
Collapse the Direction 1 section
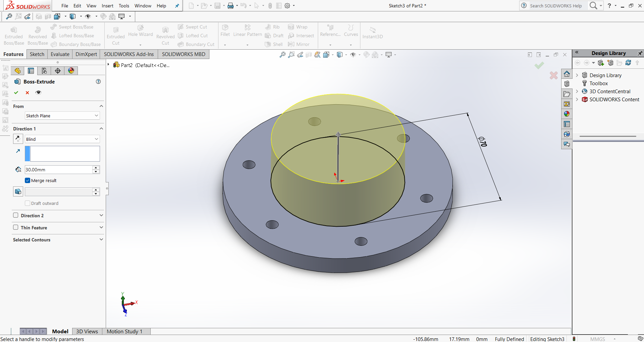point(101,128)
